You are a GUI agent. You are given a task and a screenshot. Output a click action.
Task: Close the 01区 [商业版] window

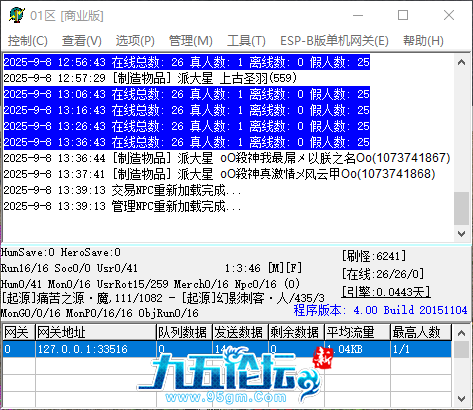pyautogui.click(x=449, y=15)
